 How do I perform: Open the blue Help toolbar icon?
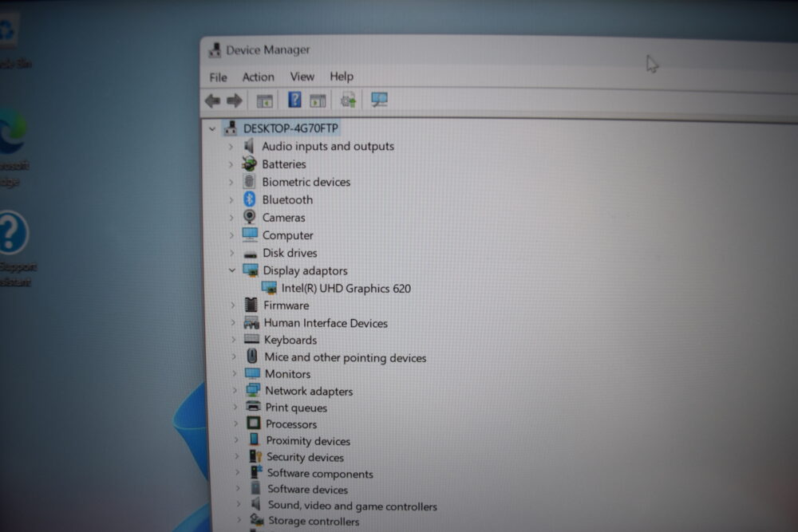click(294, 100)
